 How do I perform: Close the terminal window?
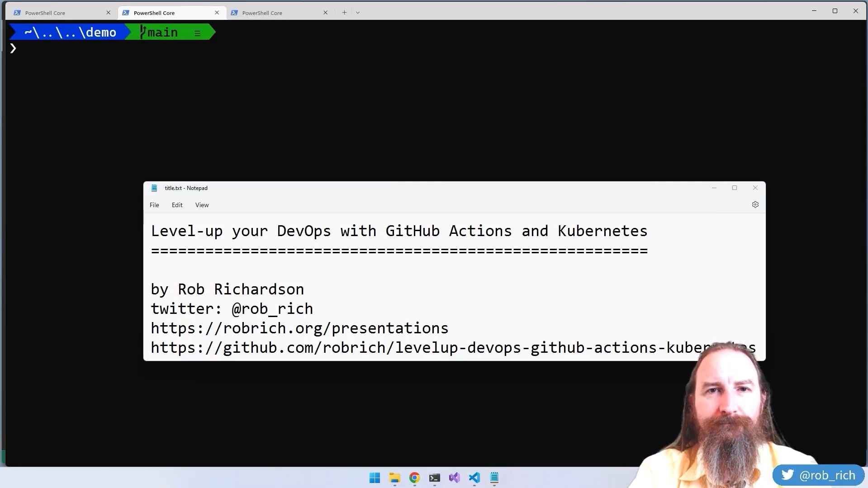click(x=856, y=11)
